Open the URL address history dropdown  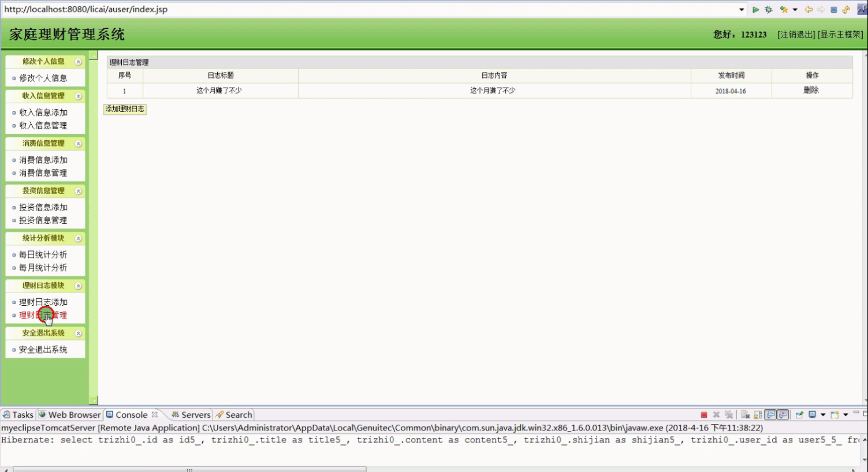tap(742, 10)
